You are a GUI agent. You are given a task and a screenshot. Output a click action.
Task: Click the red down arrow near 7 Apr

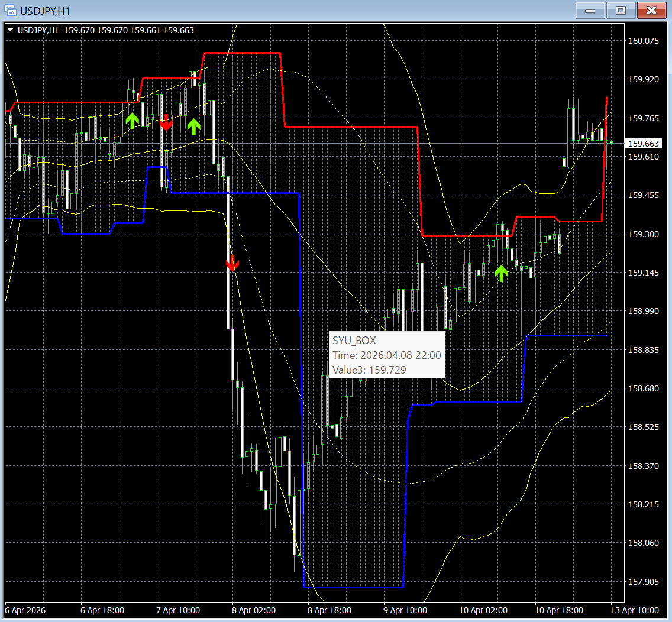(x=166, y=122)
